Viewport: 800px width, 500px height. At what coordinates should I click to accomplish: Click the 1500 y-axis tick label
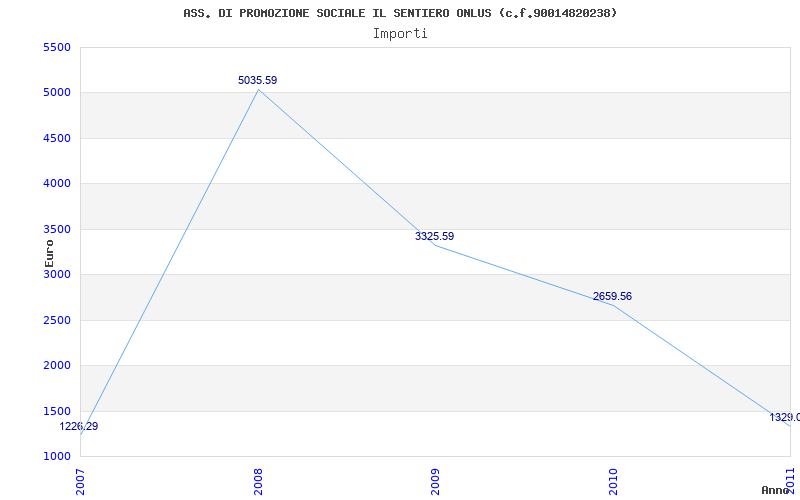(x=56, y=411)
